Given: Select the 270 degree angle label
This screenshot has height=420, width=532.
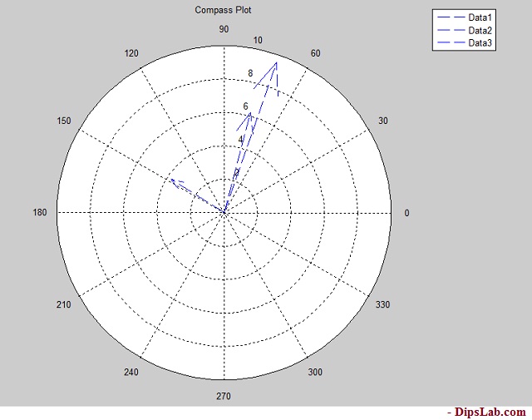Looking at the screenshot, I should (x=224, y=396).
